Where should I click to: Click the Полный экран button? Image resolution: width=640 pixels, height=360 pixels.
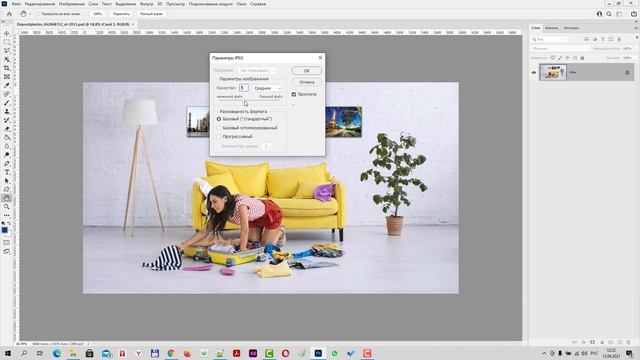tap(151, 14)
